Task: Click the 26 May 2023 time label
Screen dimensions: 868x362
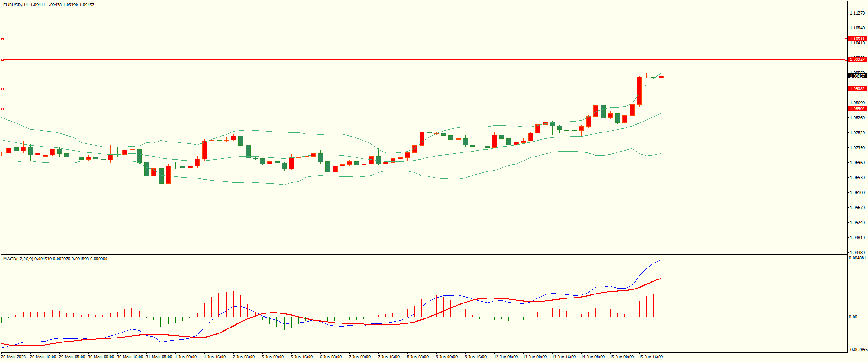Action: [x=14, y=357]
